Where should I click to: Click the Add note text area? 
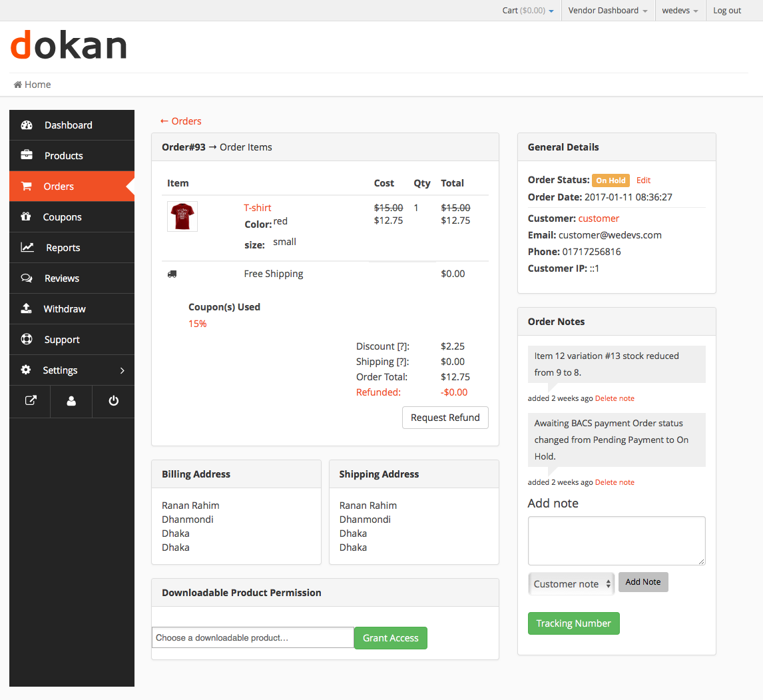click(617, 541)
